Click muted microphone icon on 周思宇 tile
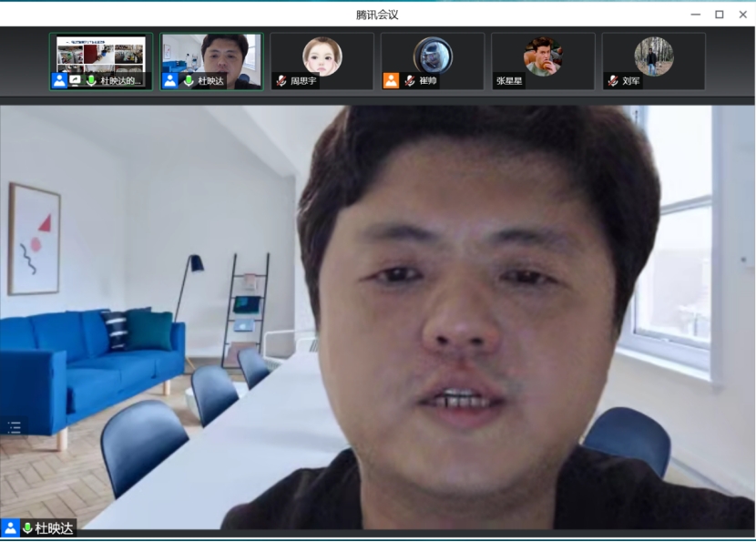The height and width of the screenshot is (542, 756). tap(281, 81)
